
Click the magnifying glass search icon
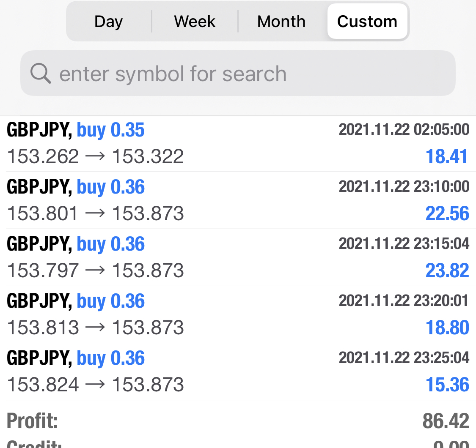point(41,74)
